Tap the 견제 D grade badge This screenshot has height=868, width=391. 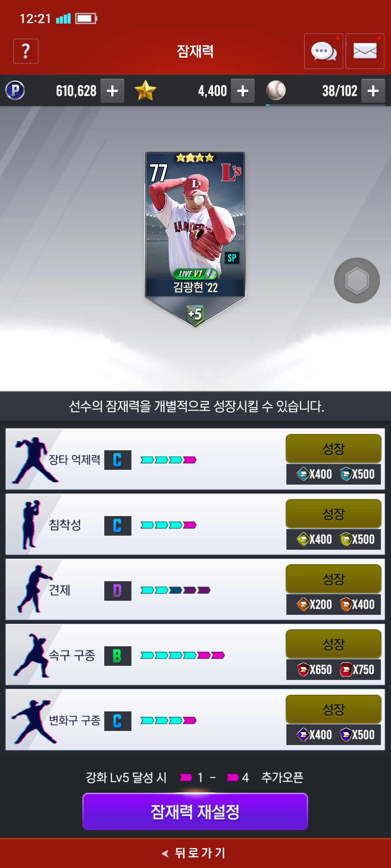pos(118,591)
